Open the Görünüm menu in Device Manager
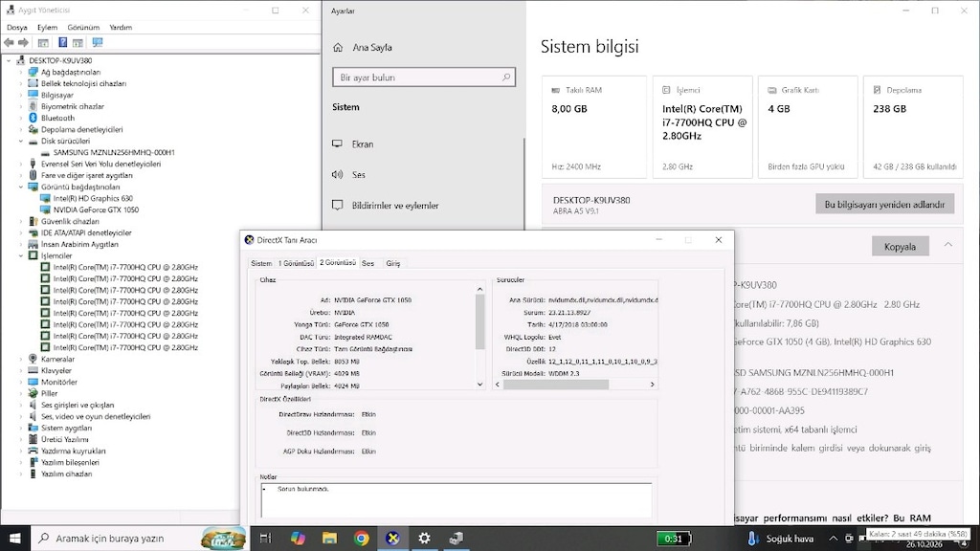 point(83,28)
